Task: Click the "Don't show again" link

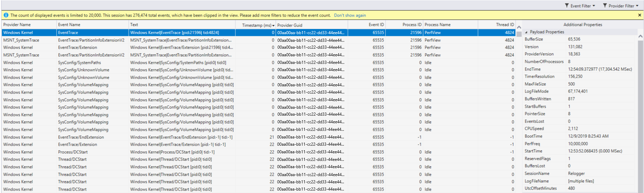Action: [x=350, y=15]
